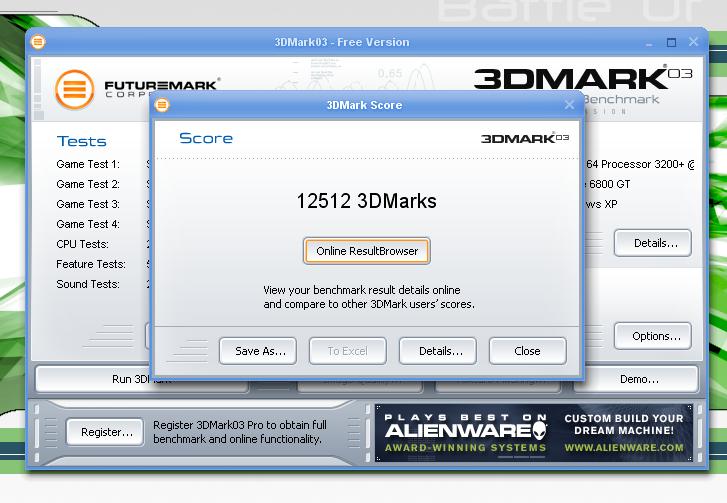Click the 'Game Test 4:' label
Image resolution: width=727 pixels, height=503 pixels.
click(88, 224)
